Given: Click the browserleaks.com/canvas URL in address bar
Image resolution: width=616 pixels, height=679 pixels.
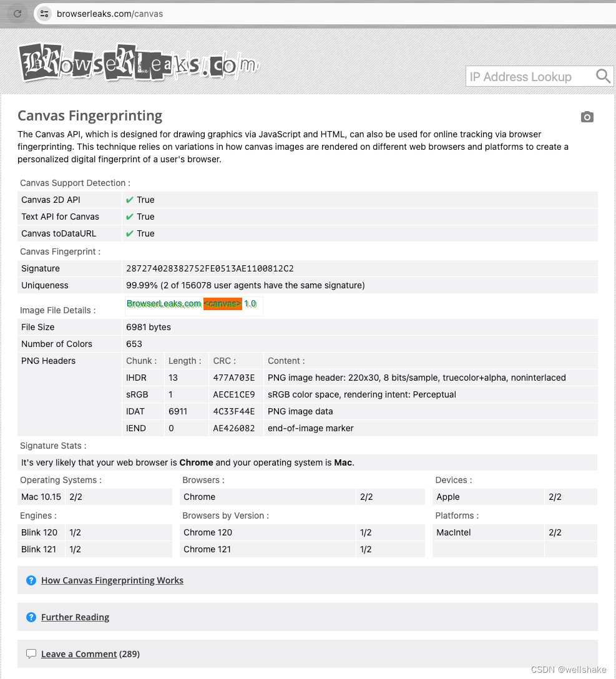Looking at the screenshot, I should [110, 14].
